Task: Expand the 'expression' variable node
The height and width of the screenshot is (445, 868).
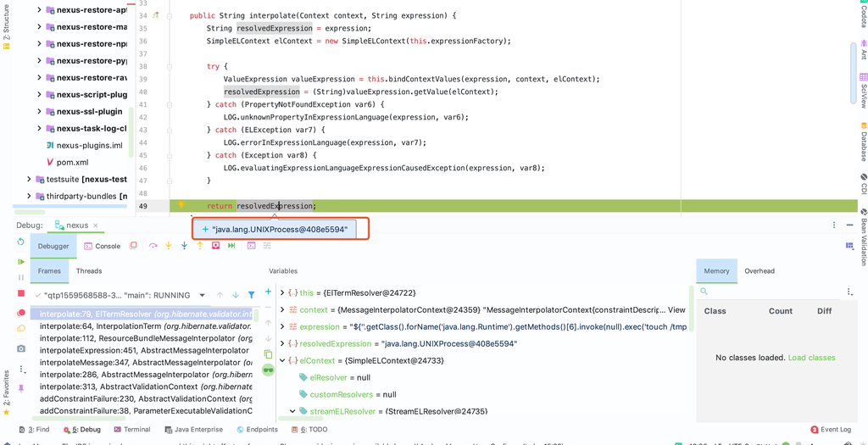Action: pyautogui.click(x=282, y=326)
